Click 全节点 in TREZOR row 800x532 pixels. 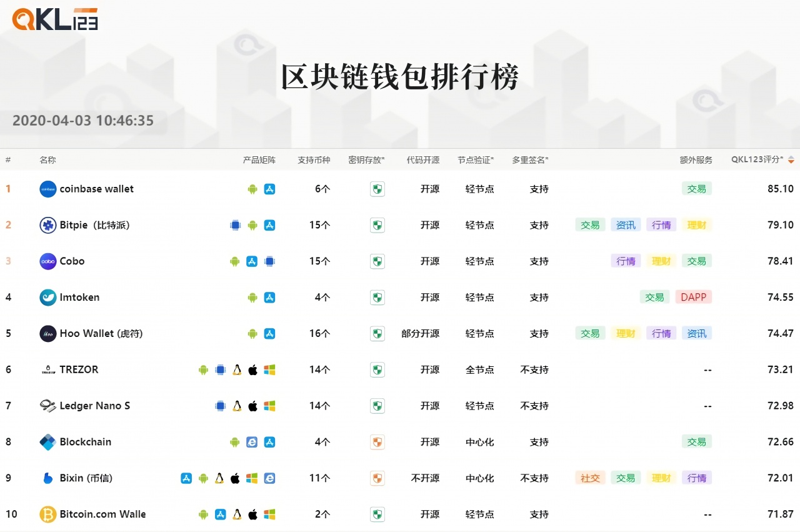pyautogui.click(x=480, y=369)
